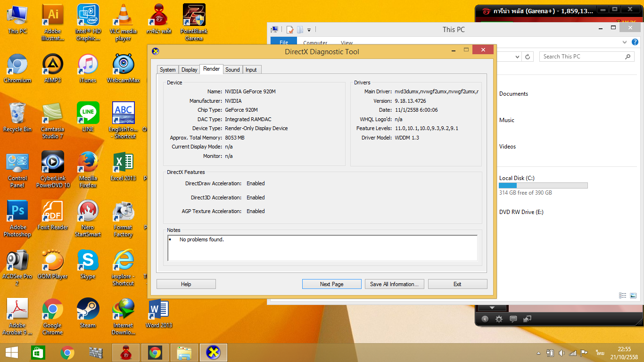Open volume control in system tray

click(561, 353)
